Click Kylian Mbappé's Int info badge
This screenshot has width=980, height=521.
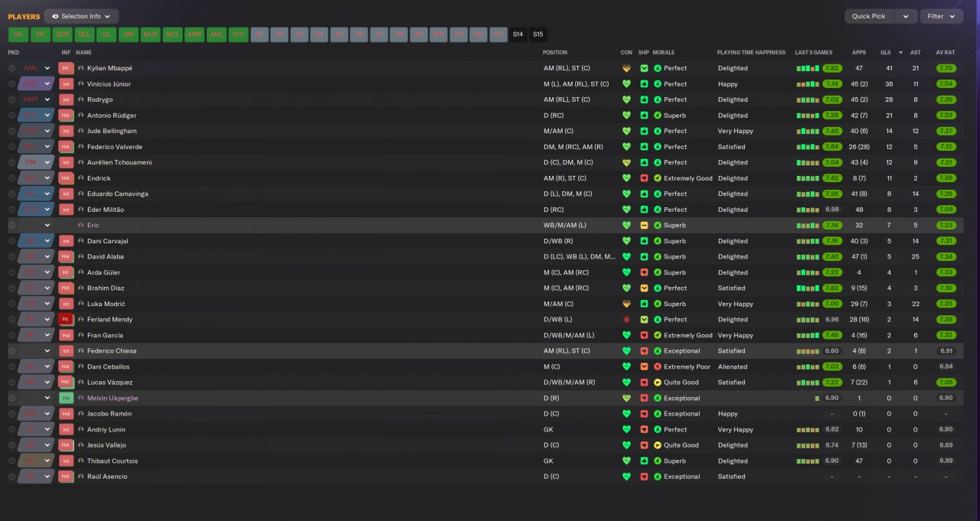66,68
